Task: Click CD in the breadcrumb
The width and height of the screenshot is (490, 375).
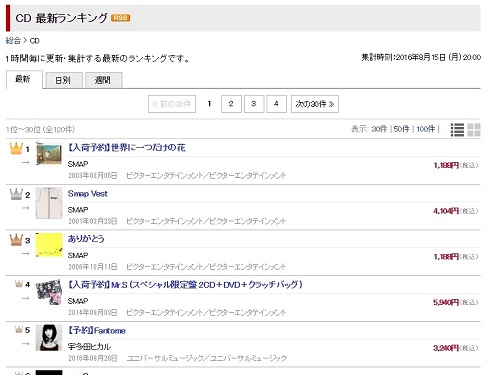Action: pos(34,41)
